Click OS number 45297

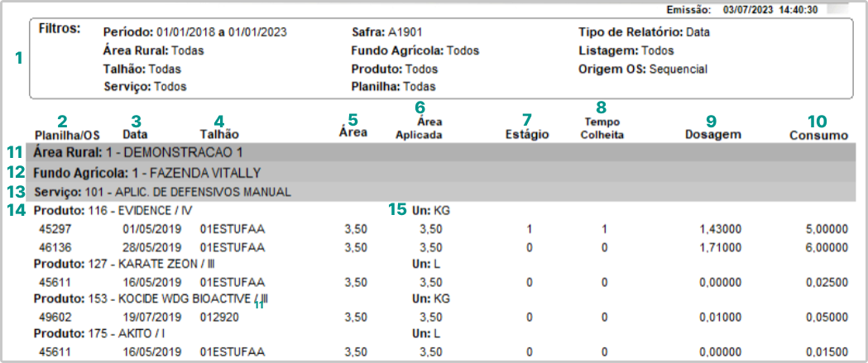(x=55, y=229)
